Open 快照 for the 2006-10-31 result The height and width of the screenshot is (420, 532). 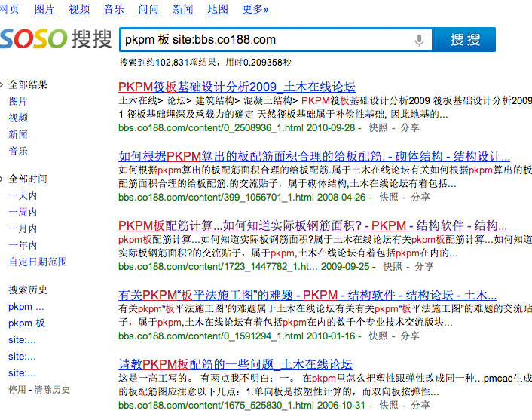(x=389, y=406)
